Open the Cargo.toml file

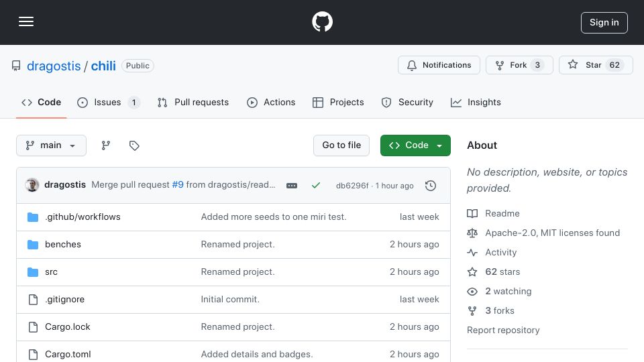point(68,354)
